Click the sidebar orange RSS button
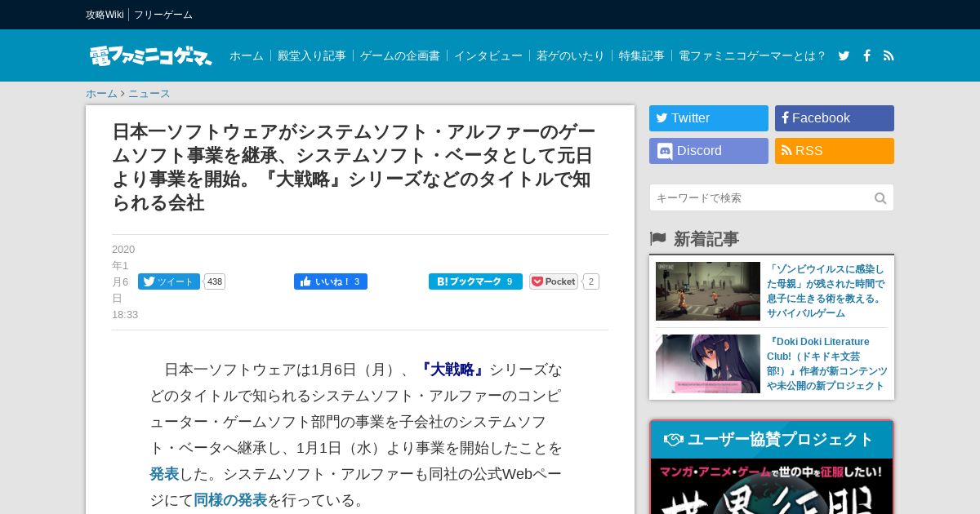This screenshot has height=514, width=980. 835,151
